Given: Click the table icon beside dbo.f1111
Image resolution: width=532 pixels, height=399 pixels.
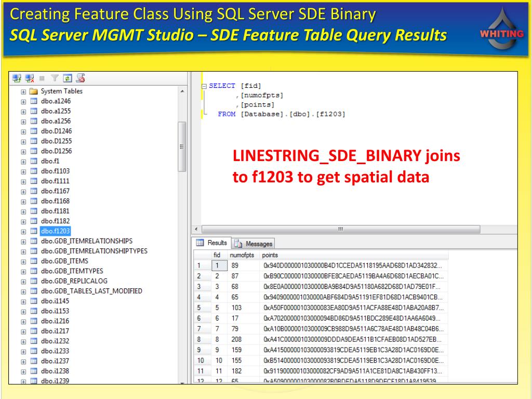Looking at the screenshot, I should pos(34,181).
